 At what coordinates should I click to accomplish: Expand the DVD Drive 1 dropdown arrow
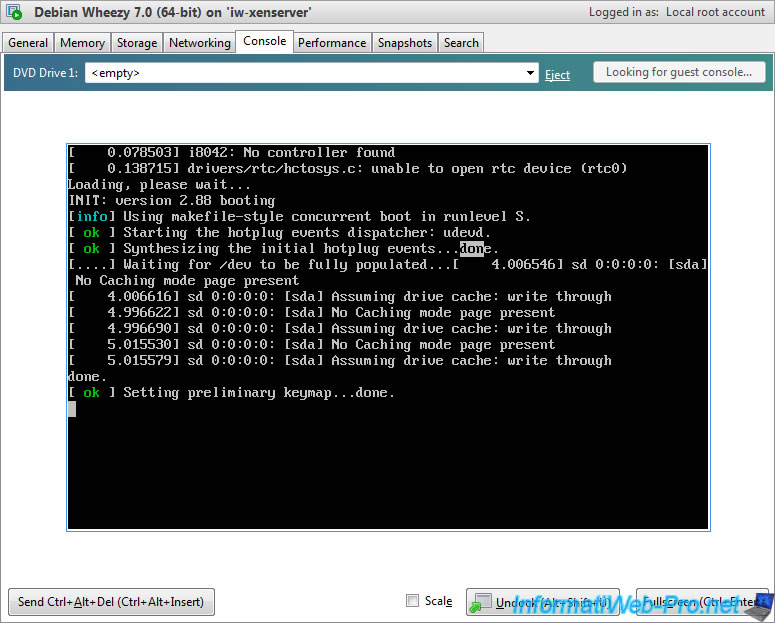point(531,73)
